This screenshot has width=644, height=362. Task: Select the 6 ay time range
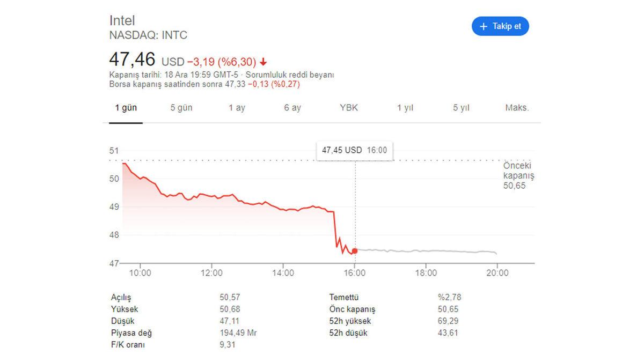(292, 107)
